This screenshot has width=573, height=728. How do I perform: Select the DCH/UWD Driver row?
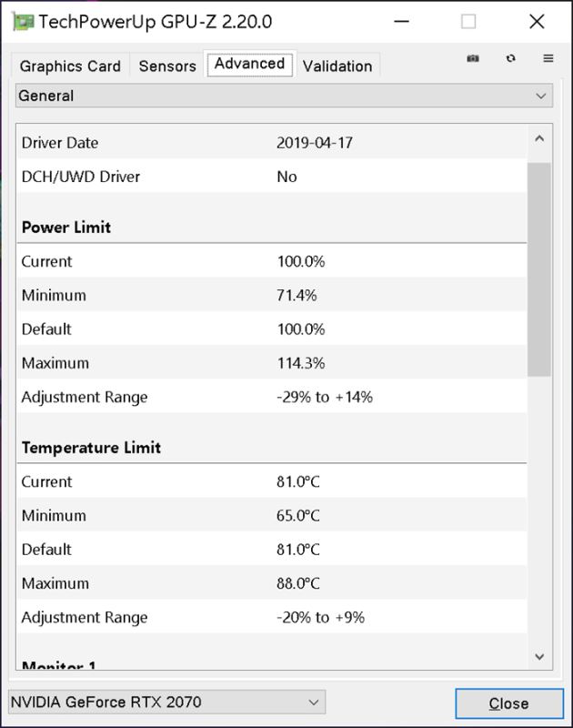tap(272, 177)
